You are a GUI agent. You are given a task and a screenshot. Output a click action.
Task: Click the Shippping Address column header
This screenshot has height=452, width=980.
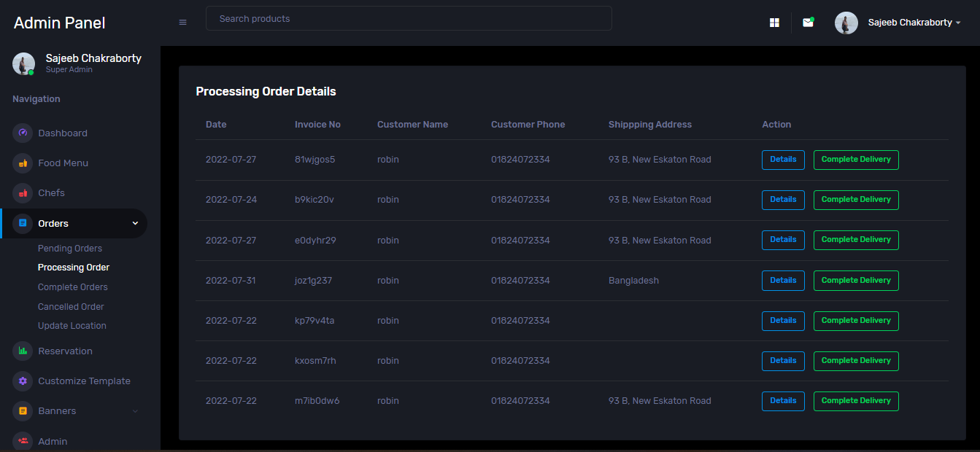(x=650, y=125)
